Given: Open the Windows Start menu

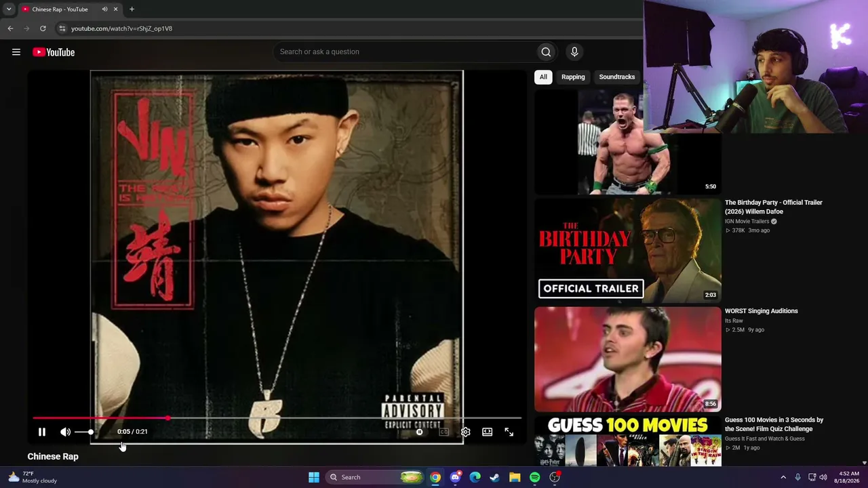Looking at the screenshot, I should pyautogui.click(x=314, y=477).
